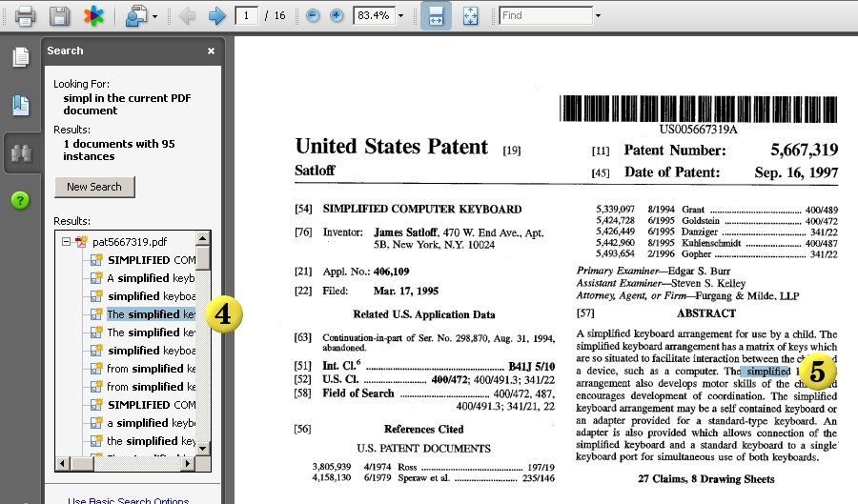Click the New Search button
This screenshot has height=504, width=858.
click(94, 187)
